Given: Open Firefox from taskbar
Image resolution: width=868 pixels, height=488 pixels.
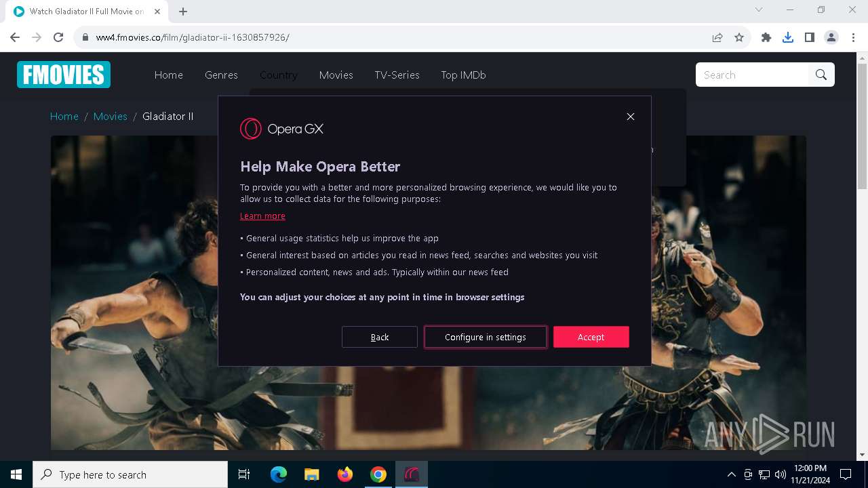Looking at the screenshot, I should 345,474.
